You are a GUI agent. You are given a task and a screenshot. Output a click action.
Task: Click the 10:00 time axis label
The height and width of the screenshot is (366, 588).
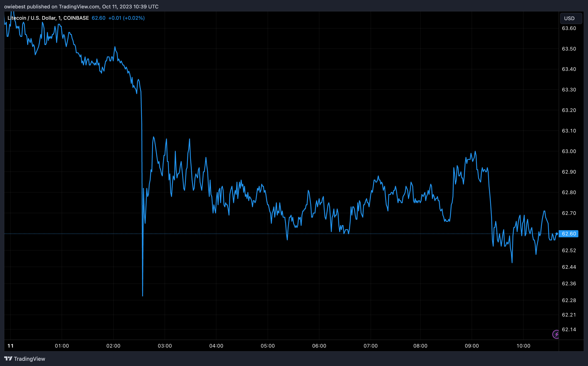[523, 346]
